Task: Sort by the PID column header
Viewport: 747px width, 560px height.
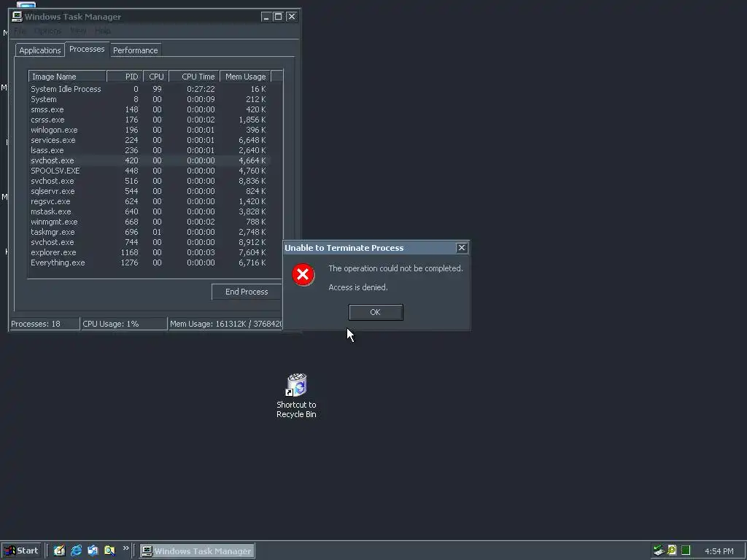Action: (x=125, y=77)
